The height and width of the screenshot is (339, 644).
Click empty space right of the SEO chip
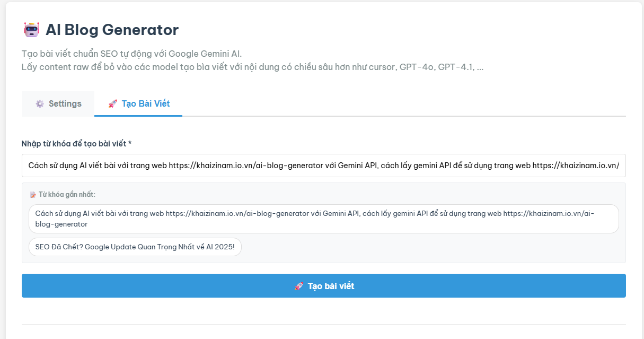pos(424,247)
